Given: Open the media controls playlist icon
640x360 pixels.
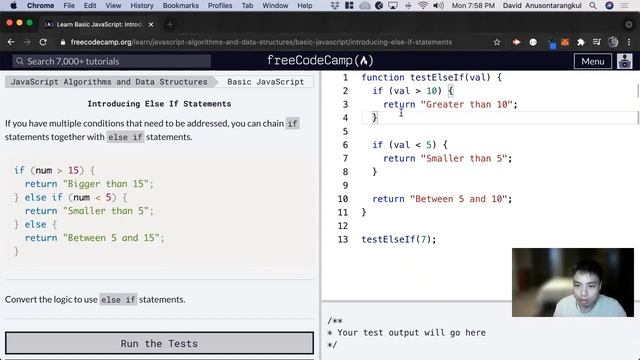Looking at the screenshot, I should (597, 42).
